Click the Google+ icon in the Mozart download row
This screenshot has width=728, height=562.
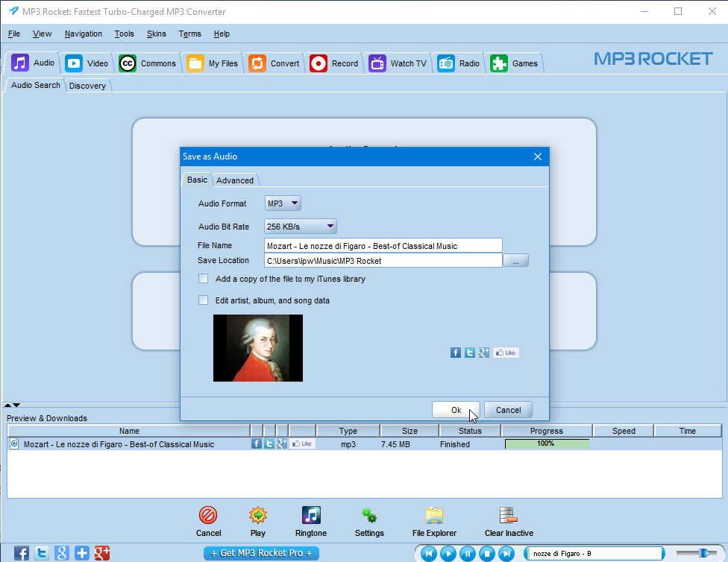coord(281,443)
